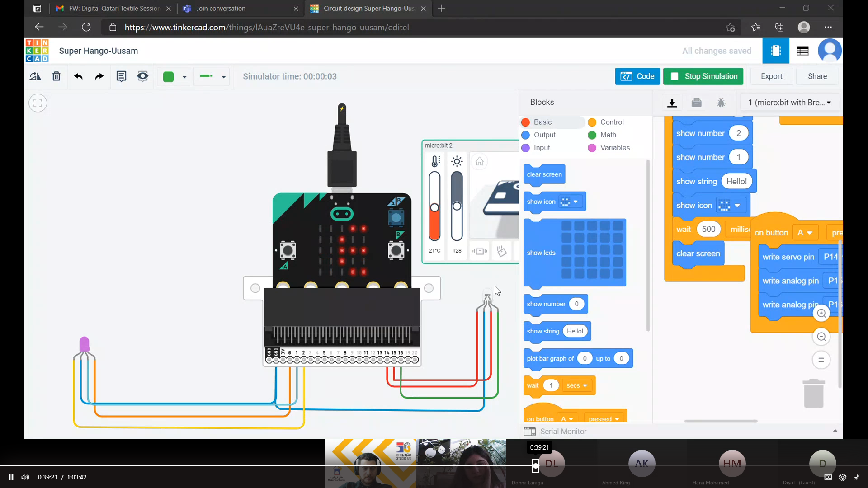This screenshot has width=868, height=488.
Task: Reset workspace zoom with equals icon
Action: click(821, 360)
